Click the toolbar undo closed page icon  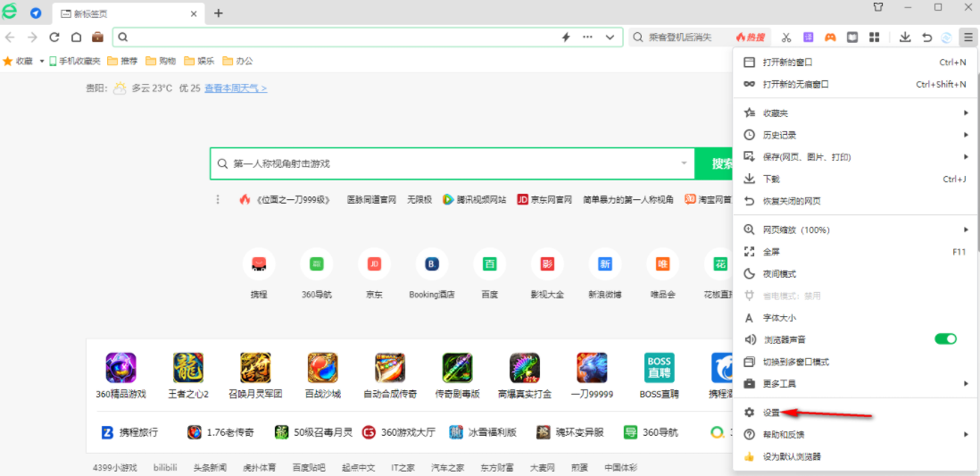pyautogui.click(x=926, y=38)
